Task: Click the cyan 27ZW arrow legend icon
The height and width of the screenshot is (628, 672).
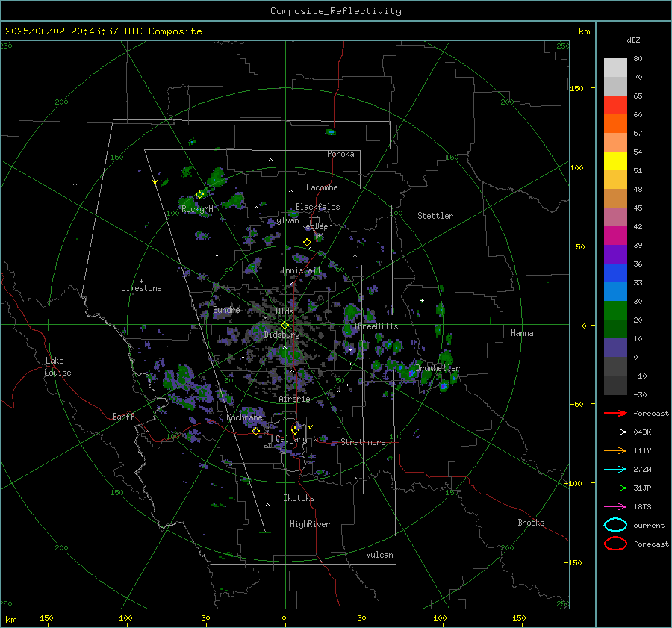Action: 615,470
